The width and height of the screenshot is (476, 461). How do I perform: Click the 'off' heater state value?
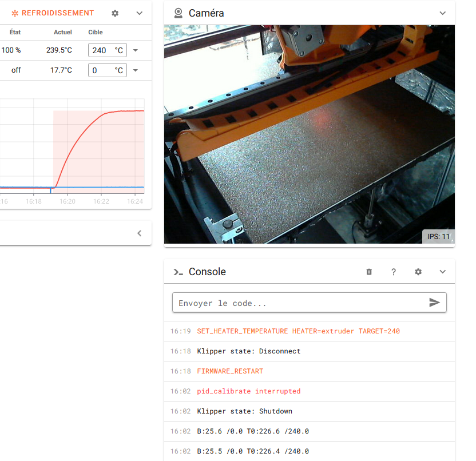pos(16,70)
